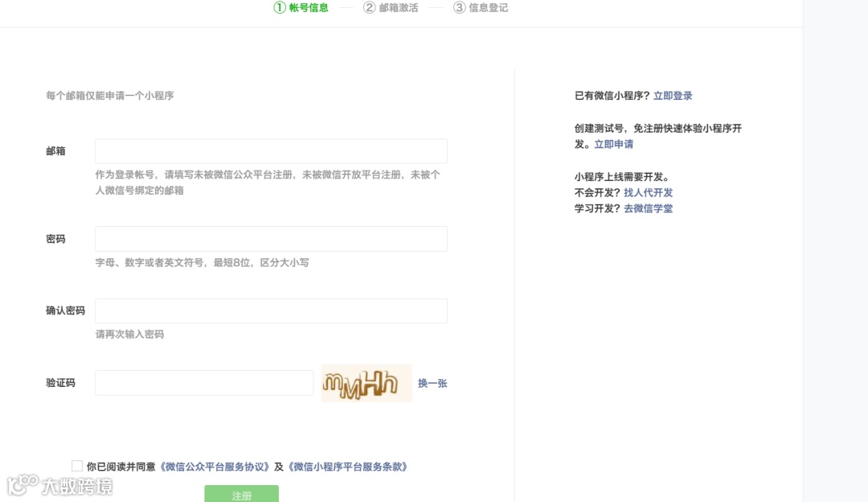
Task: Click the green 注册 button
Action: [x=241, y=494]
